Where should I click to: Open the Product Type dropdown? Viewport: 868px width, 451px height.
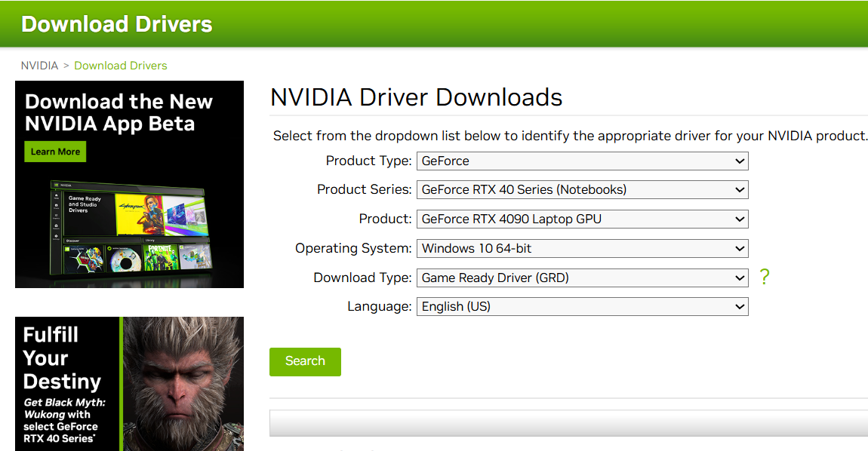tap(582, 161)
